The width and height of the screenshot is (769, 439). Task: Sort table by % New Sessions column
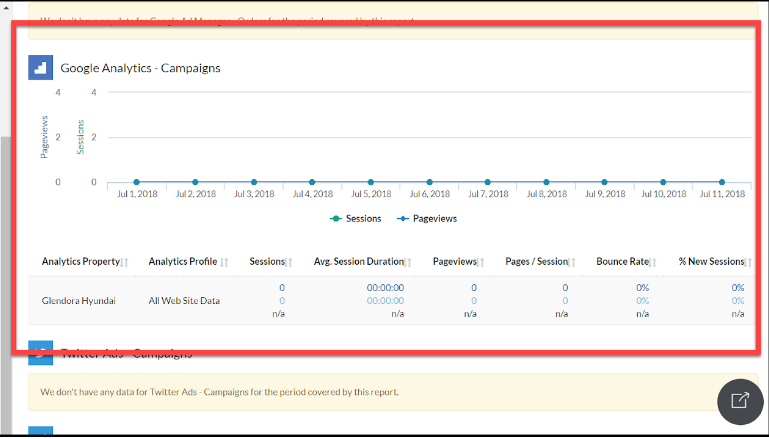pyautogui.click(x=715, y=262)
